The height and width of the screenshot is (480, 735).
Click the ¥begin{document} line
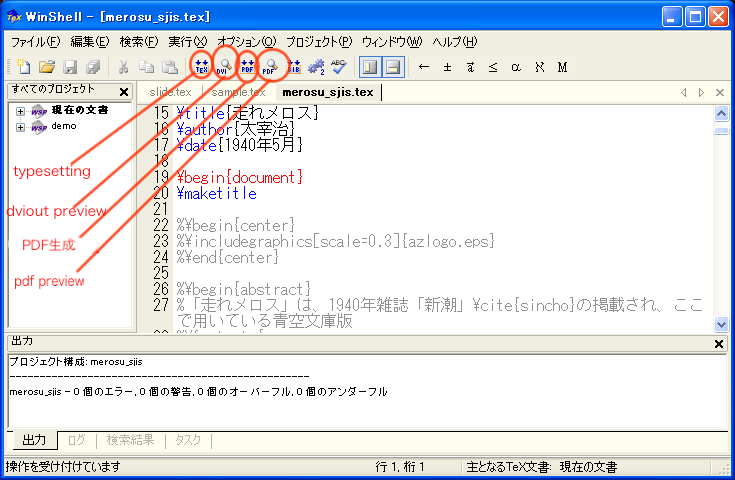pos(240,177)
